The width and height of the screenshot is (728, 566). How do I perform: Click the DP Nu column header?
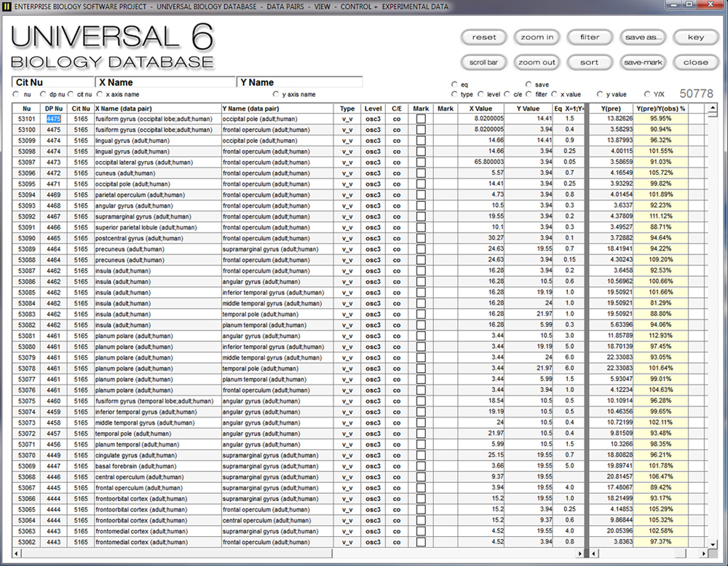pos(54,109)
